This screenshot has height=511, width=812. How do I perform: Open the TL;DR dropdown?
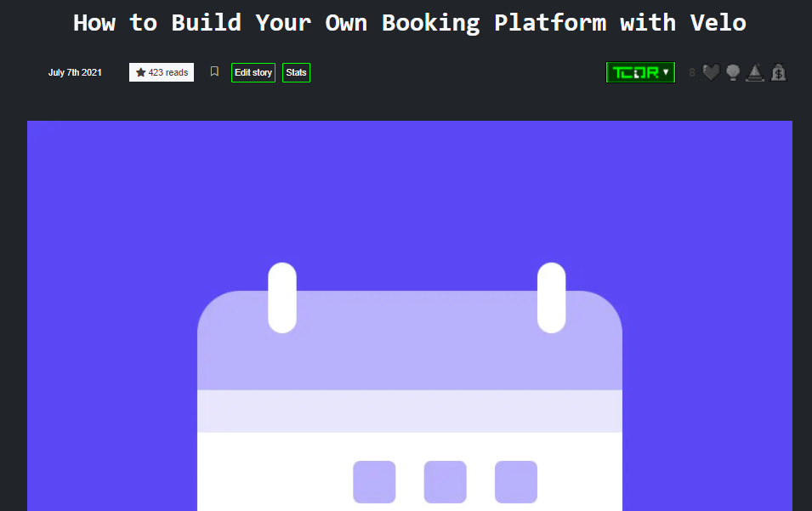click(640, 72)
